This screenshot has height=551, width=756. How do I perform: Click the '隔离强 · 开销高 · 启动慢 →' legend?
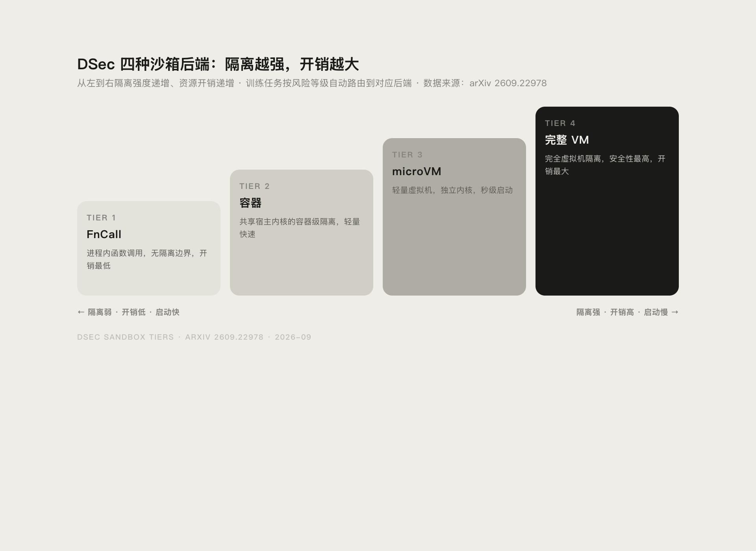[x=628, y=312]
